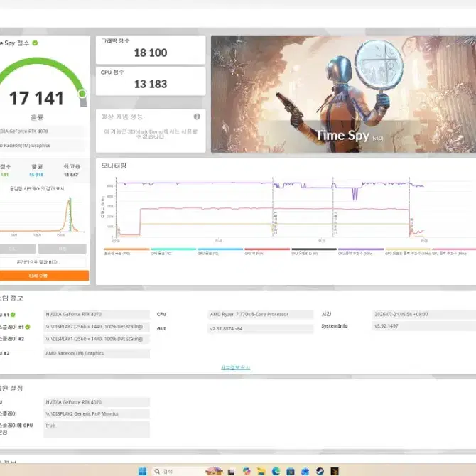
Task: Launch Copilot from the taskbar
Action: 247,471
